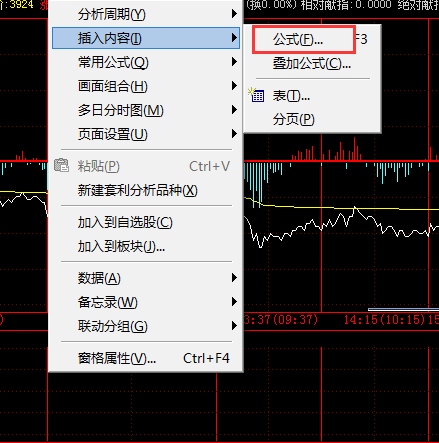Choose 粘贴(P) in the context menu
This screenshot has width=439, height=443.
click(146, 166)
